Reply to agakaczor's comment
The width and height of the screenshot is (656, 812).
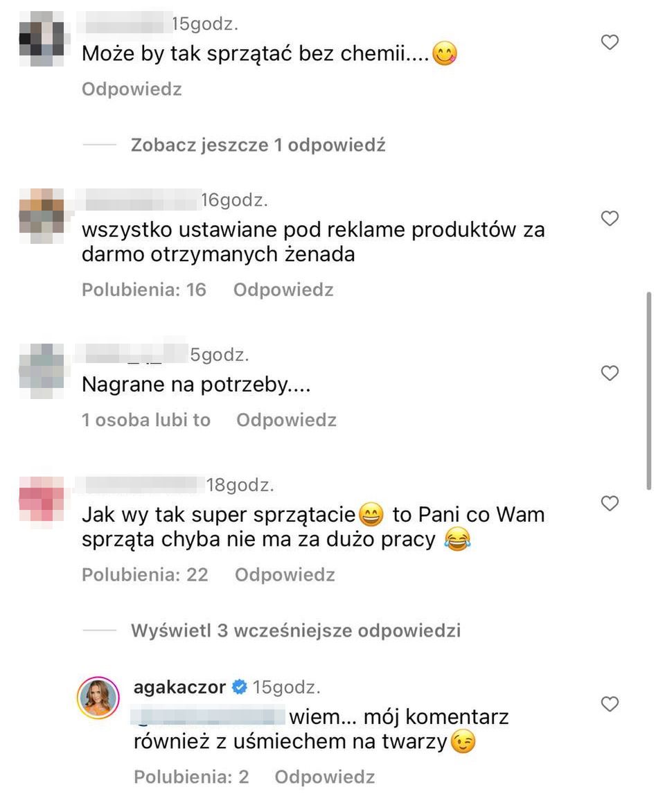pos(325,776)
